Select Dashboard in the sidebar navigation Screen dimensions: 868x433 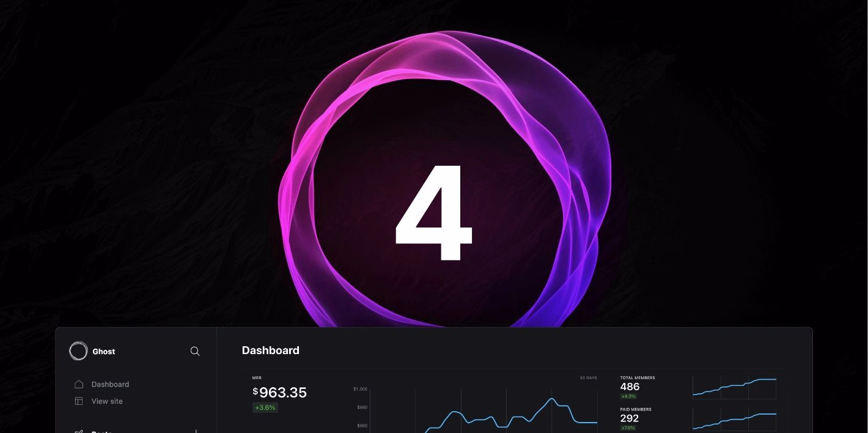tap(110, 384)
